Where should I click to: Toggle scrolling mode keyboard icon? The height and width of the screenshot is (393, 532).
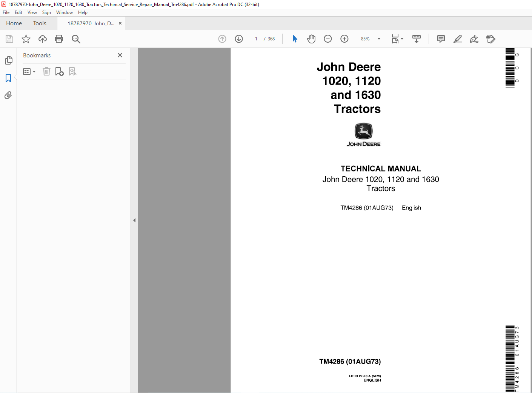[x=417, y=39]
